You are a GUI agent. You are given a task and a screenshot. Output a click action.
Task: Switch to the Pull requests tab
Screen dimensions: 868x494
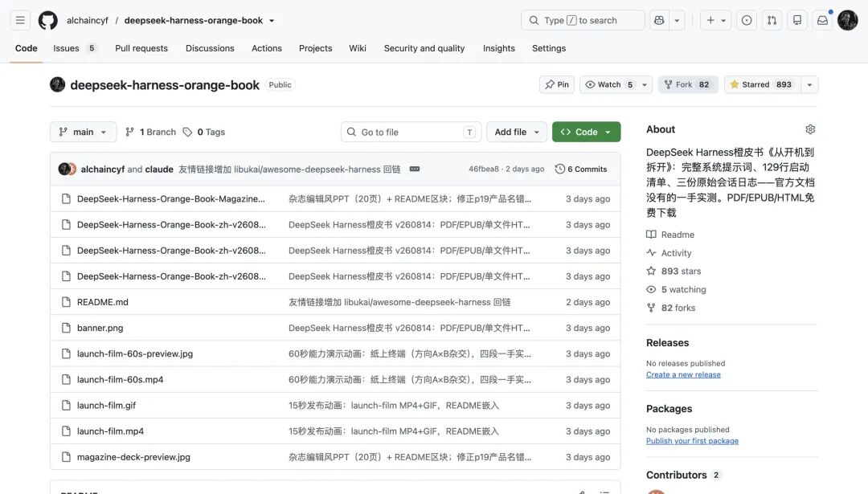[141, 48]
